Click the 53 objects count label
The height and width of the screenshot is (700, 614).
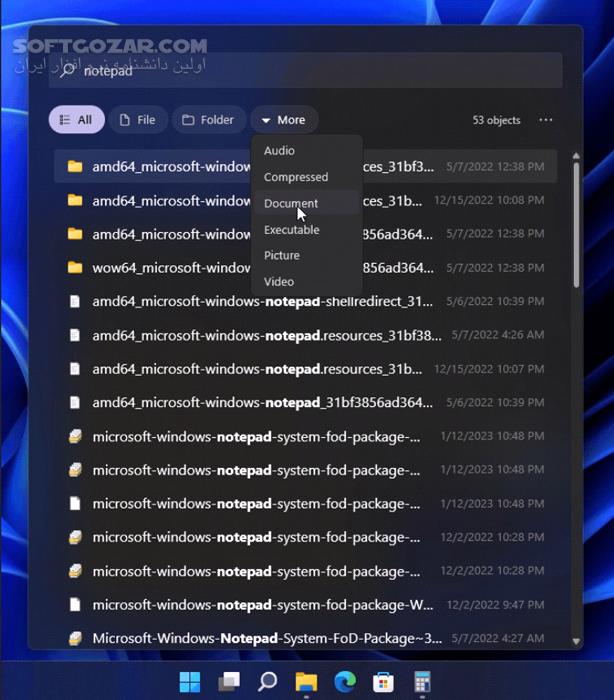[x=496, y=120]
